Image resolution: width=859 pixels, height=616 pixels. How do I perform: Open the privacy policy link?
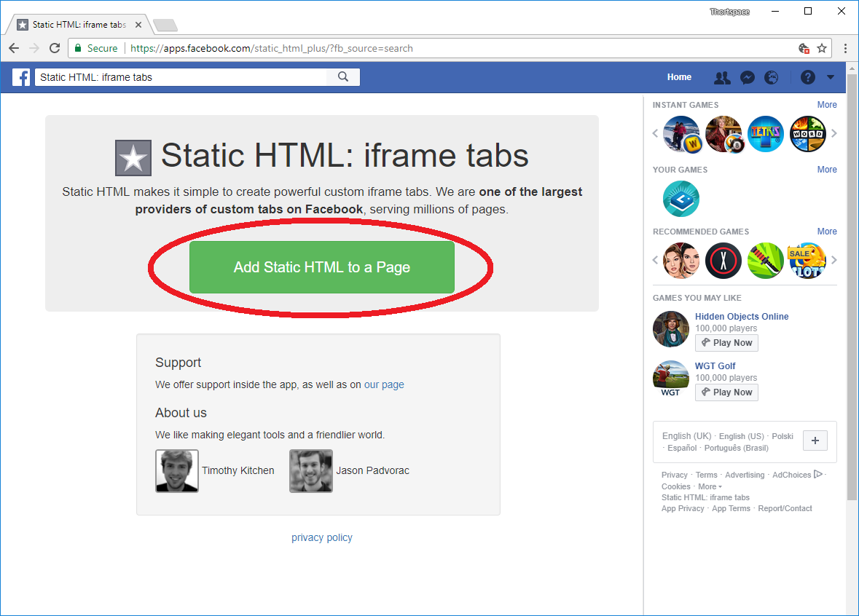pyautogui.click(x=322, y=537)
